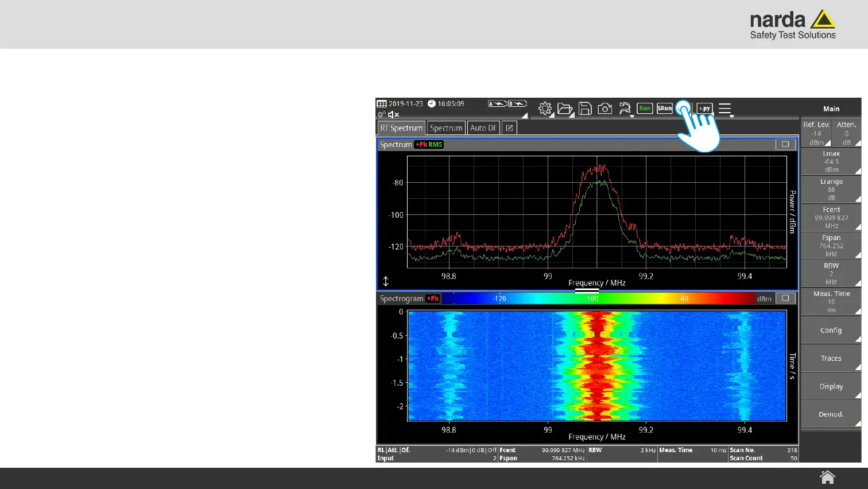The width and height of the screenshot is (868, 489).
Task: Take a screenshot with the camera icon
Action: [604, 109]
